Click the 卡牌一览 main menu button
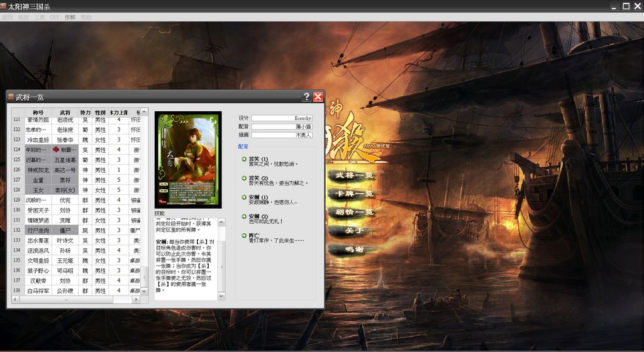 [354, 194]
